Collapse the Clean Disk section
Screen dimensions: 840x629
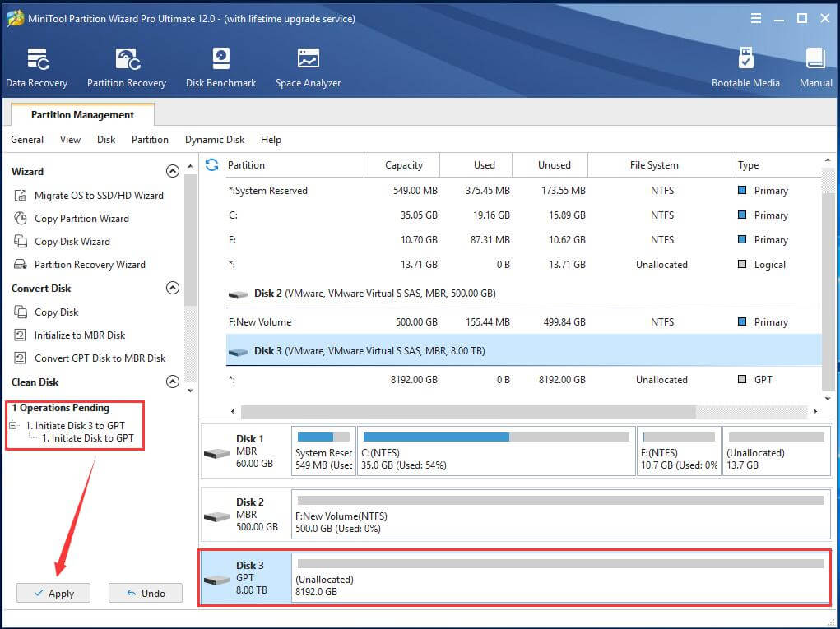pos(173,382)
